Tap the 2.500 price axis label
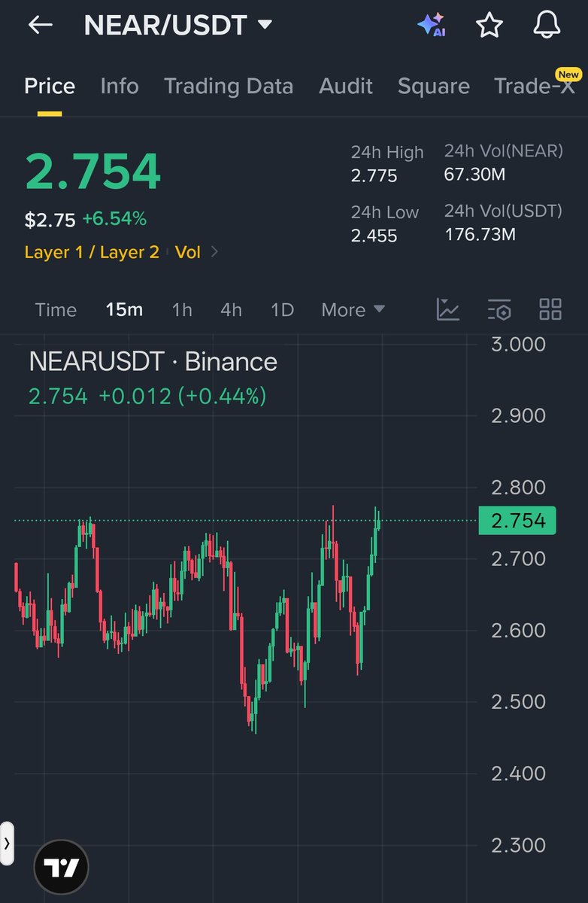This screenshot has height=903, width=588. coord(518,701)
